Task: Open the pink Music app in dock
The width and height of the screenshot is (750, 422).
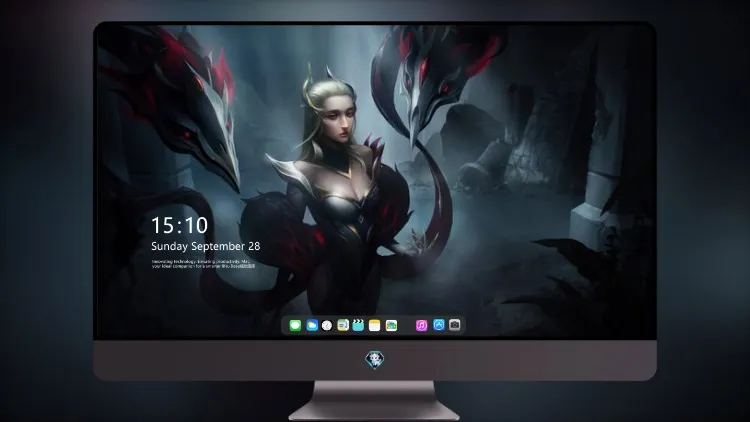Action: point(421,325)
